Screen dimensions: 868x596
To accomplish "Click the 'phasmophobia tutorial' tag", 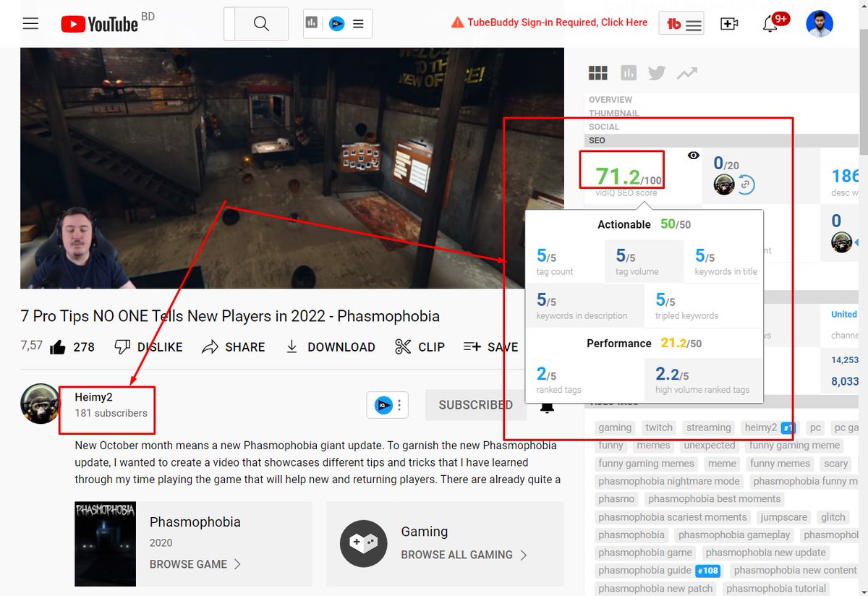I will click(x=776, y=588).
